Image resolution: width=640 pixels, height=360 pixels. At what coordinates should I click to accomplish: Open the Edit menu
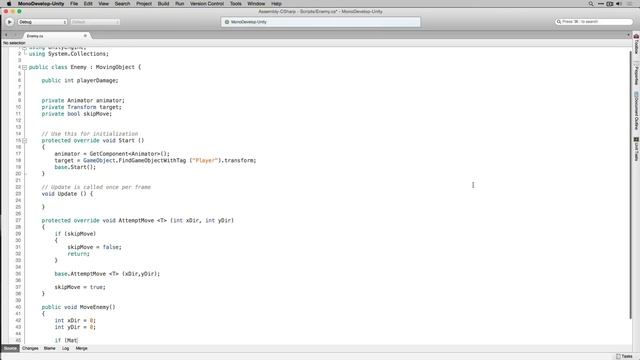coord(88,4)
